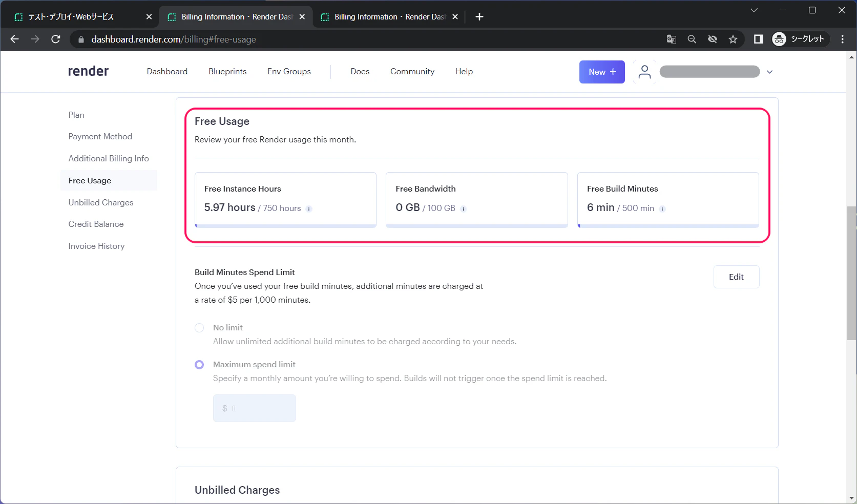Click the user avatar icon
Viewport: 857px width, 504px height.
[x=644, y=72]
